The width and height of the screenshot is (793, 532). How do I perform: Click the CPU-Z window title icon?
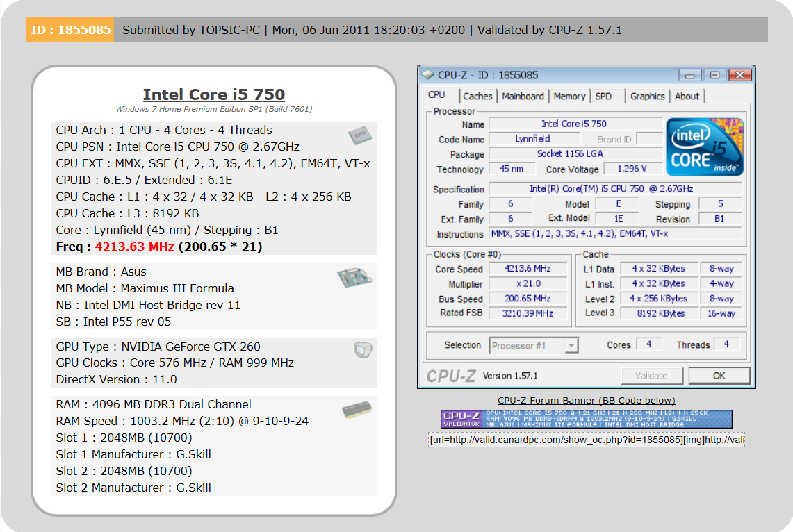pos(427,75)
